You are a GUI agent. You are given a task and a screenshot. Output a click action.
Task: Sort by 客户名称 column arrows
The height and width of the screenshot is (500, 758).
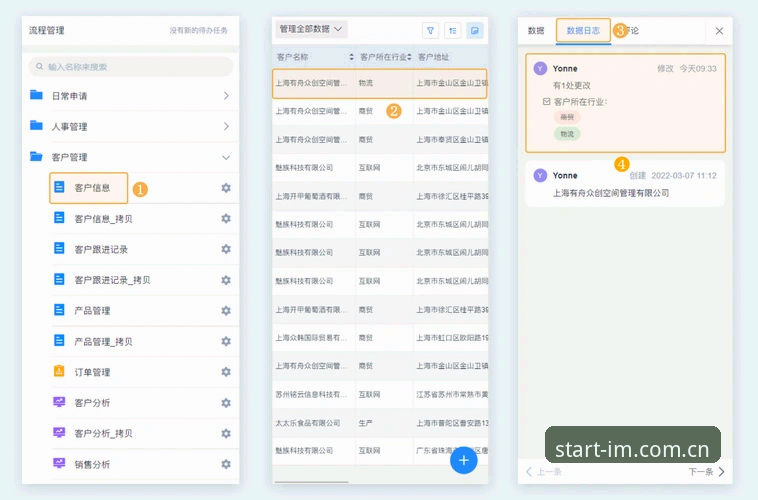(351, 57)
